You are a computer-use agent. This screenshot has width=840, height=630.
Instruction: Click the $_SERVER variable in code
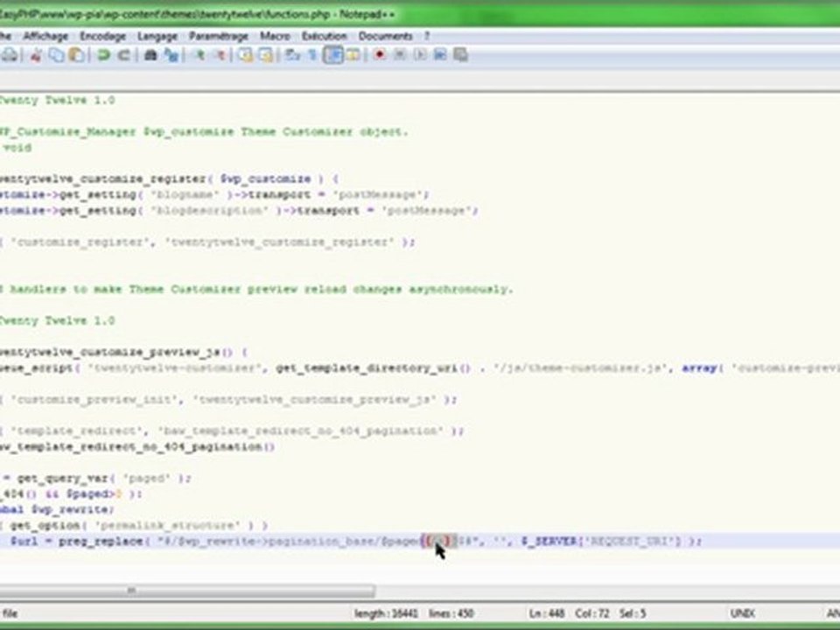pos(548,541)
